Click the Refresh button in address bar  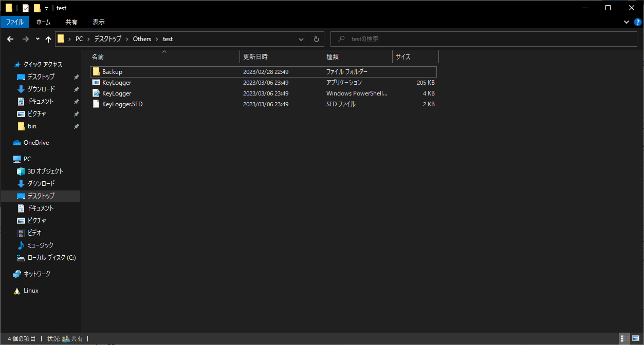317,39
